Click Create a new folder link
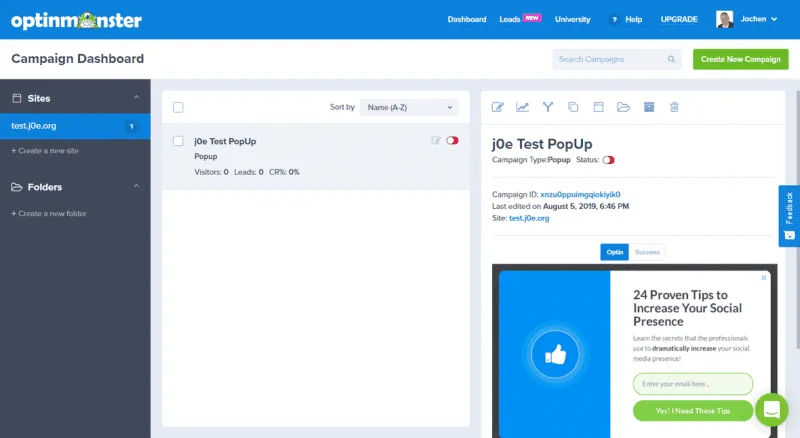The width and height of the screenshot is (800, 438). point(48,213)
